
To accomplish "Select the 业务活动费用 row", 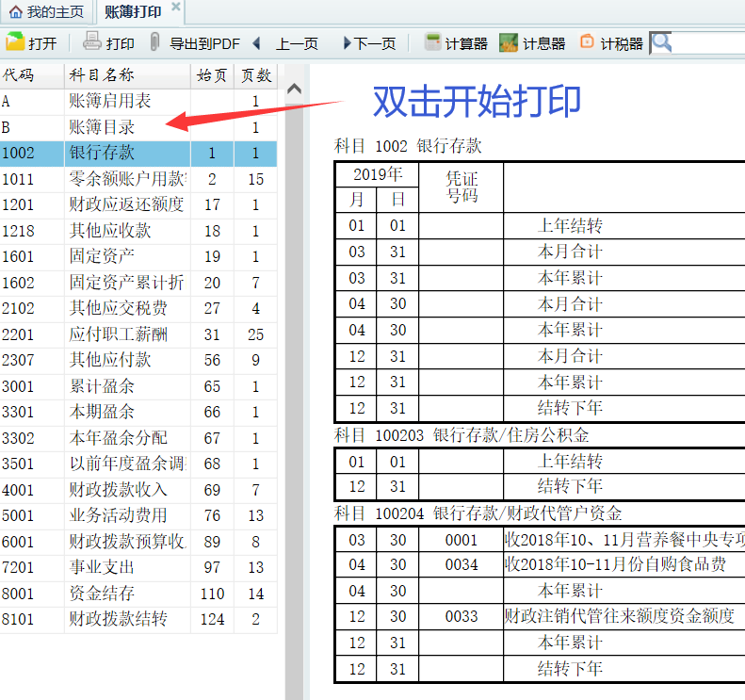I will coord(138,515).
